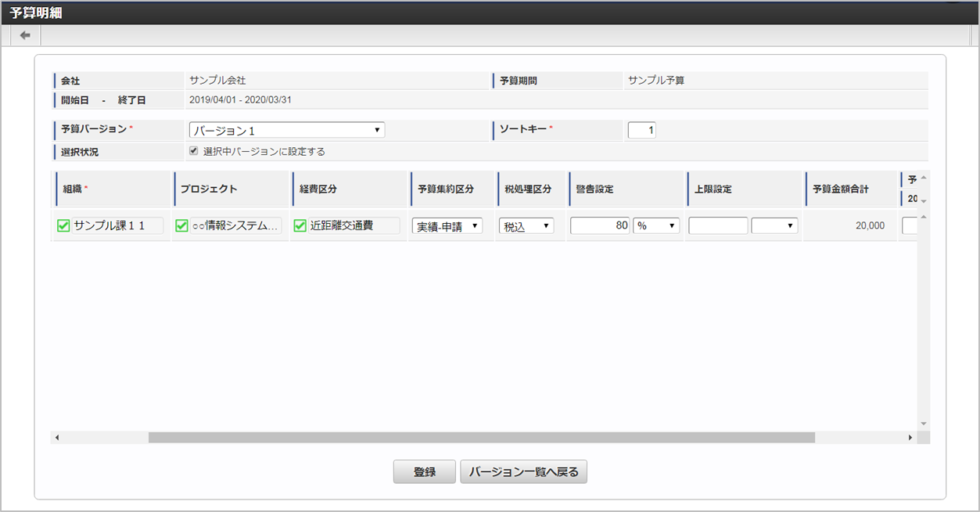Click バージョン一覧へ戻る button
Screen dimensions: 980x512
pos(523,471)
